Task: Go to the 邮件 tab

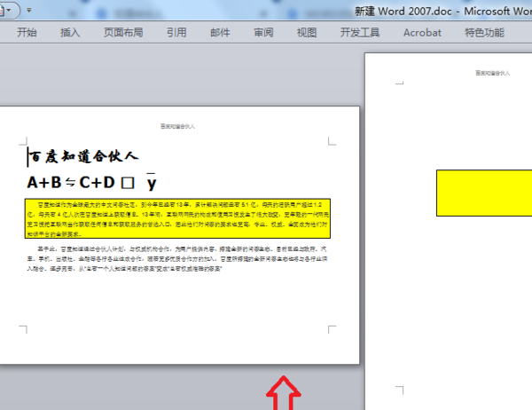Action: pos(220,33)
